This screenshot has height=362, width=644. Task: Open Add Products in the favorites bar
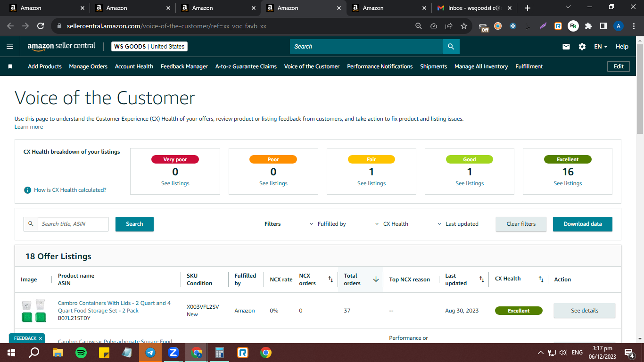pos(45,66)
